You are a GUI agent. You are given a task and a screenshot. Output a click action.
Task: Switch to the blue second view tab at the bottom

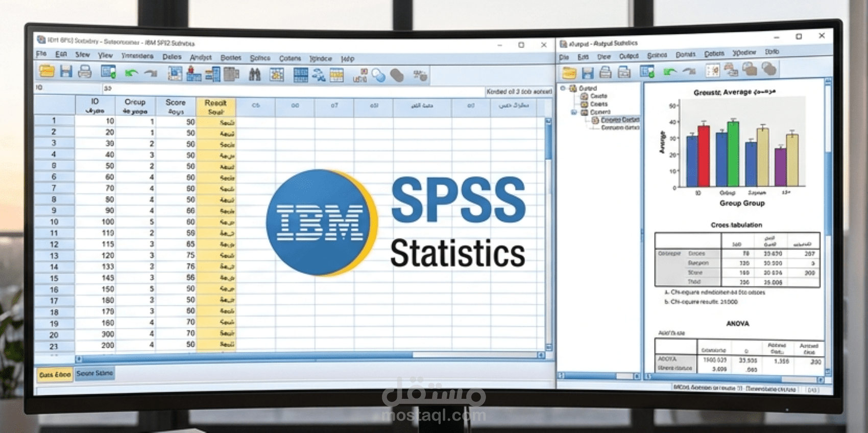click(94, 373)
